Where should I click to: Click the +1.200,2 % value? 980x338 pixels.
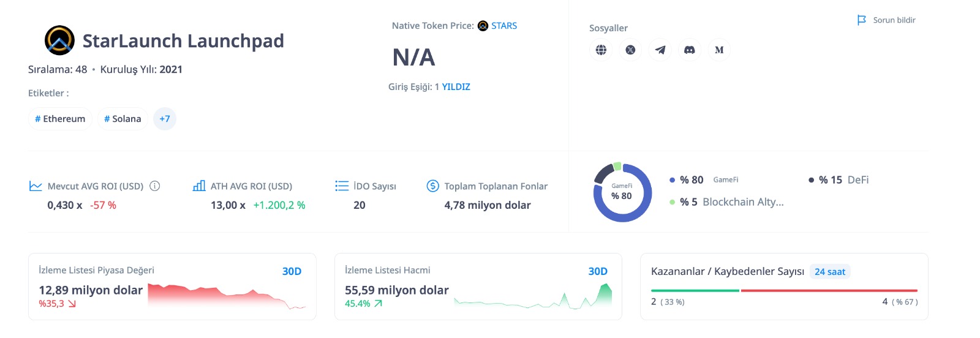tap(279, 205)
